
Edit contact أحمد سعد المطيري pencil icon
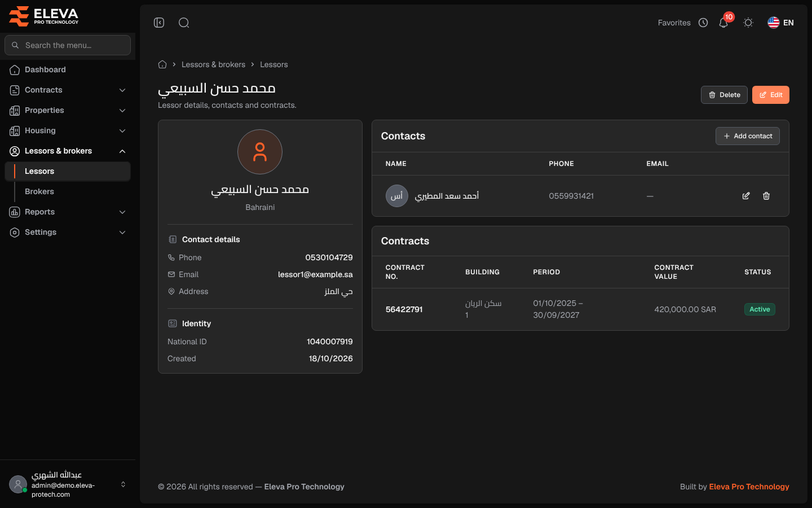[x=746, y=196]
